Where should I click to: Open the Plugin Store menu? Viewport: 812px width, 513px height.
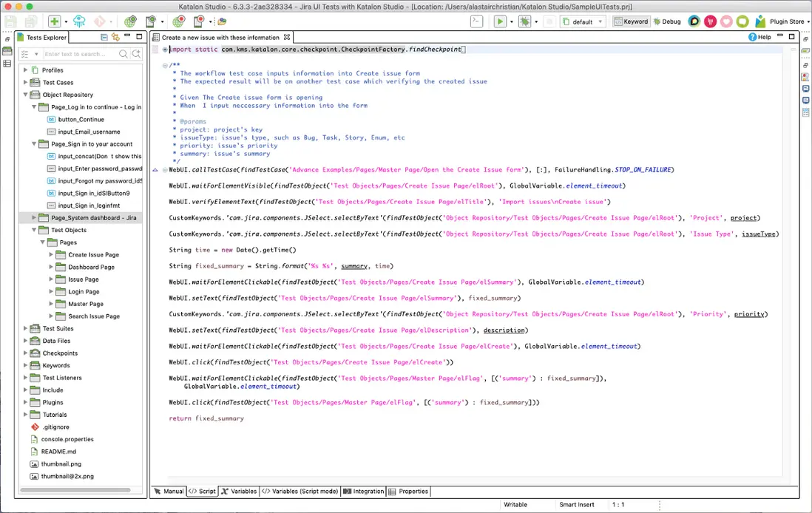[786, 21]
